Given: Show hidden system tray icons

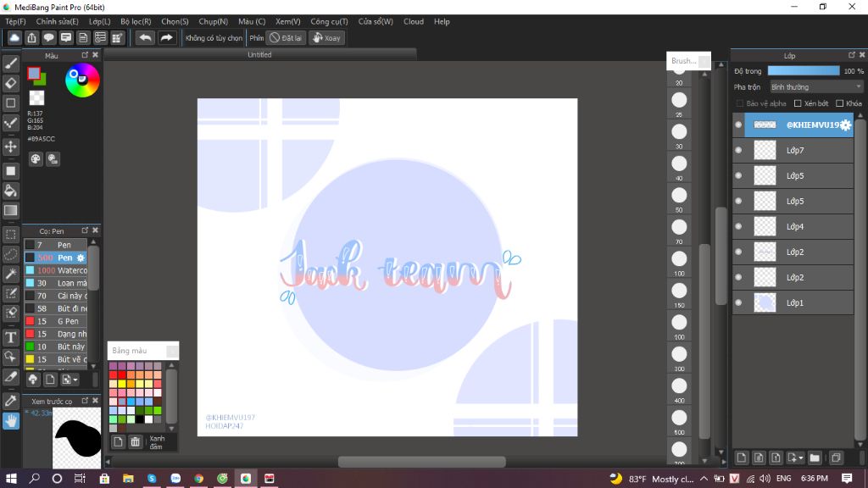Looking at the screenshot, I should [704, 479].
